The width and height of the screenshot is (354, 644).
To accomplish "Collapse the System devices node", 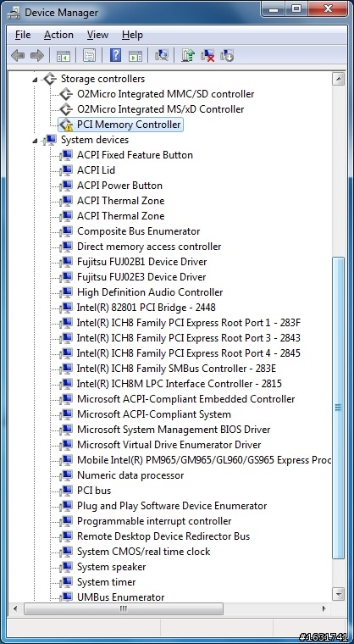I will pyautogui.click(x=35, y=141).
